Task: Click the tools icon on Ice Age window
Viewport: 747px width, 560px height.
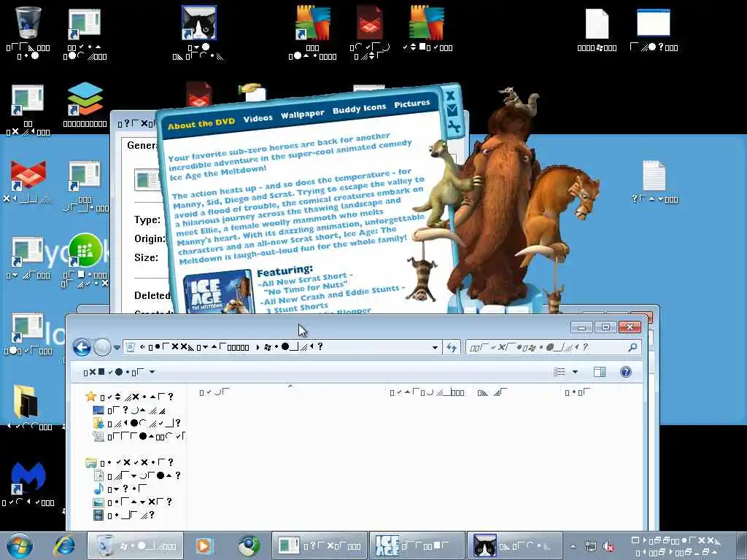Action: click(454, 127)
